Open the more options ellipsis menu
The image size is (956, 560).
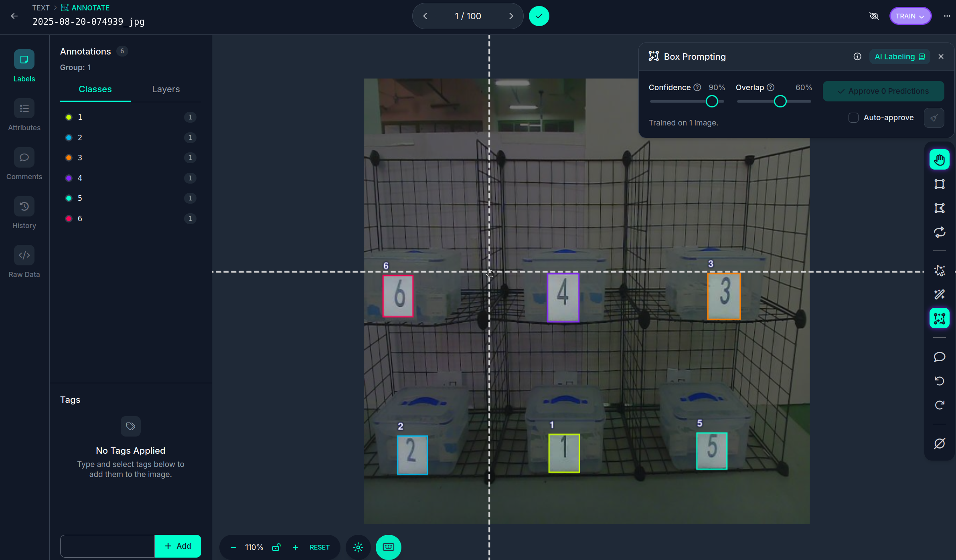pos(947,16)
